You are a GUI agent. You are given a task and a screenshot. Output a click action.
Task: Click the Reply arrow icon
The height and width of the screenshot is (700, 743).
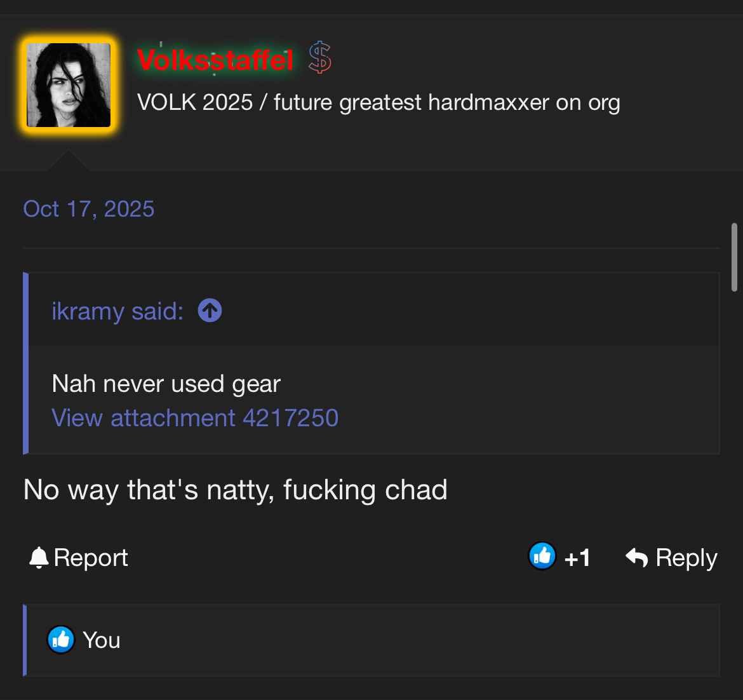tap(636, 558)
